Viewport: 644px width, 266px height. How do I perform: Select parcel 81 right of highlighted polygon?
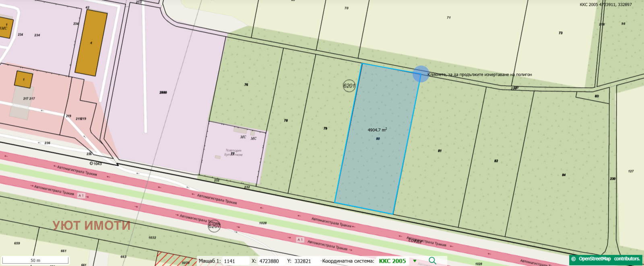[x=440, y=151]
